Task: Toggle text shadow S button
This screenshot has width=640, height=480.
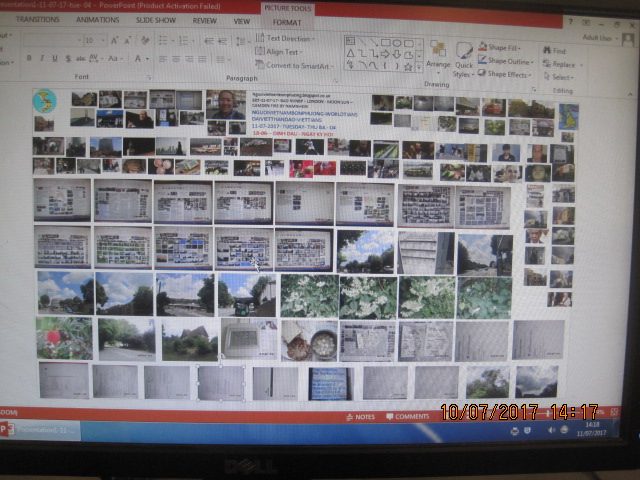Action: pos(68,59)
